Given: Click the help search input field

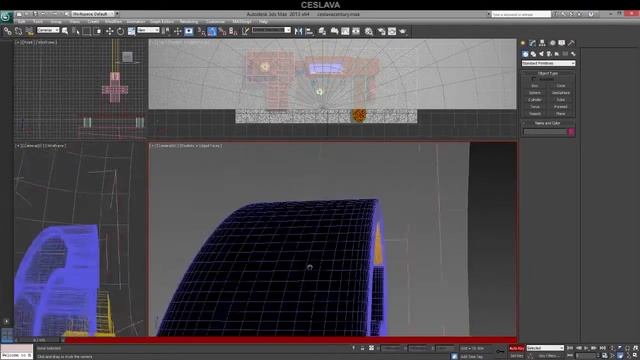Looking at the screenshot, I should click(521, 14).
